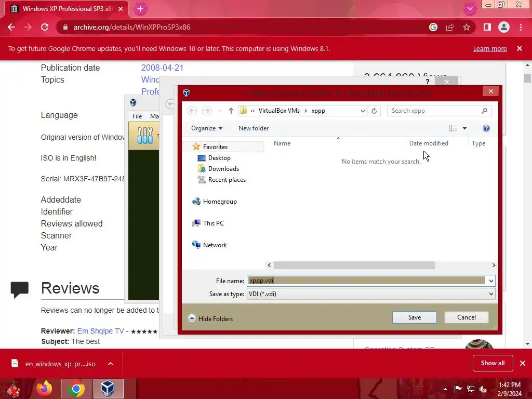The height and width of the screenshot is (399, 532).
Task: Click Tools icon in VirtualBox window
Action: [x=145, y=136]
